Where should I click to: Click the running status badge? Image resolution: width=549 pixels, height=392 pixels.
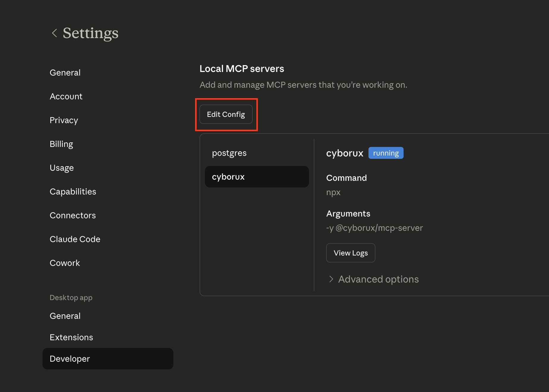coord(386,153)
